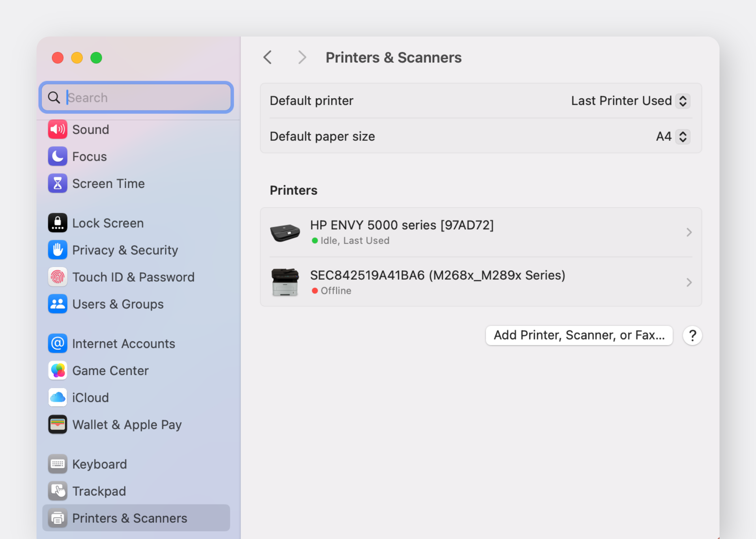Navigate back with the left arrow
Viewport: 756px width, 539px height.
click(268, 58)
